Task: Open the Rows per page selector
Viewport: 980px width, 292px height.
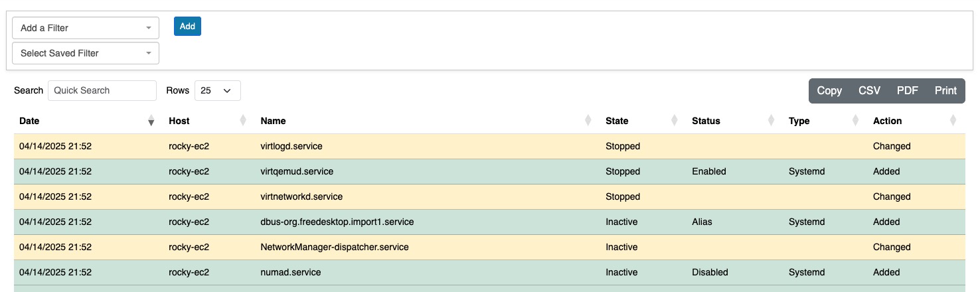Action: [217, 90]
